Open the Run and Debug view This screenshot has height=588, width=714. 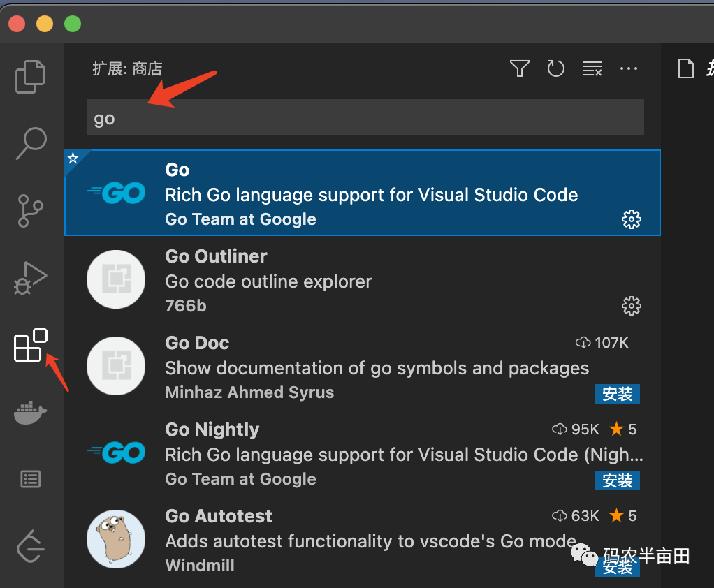[30, 278]
